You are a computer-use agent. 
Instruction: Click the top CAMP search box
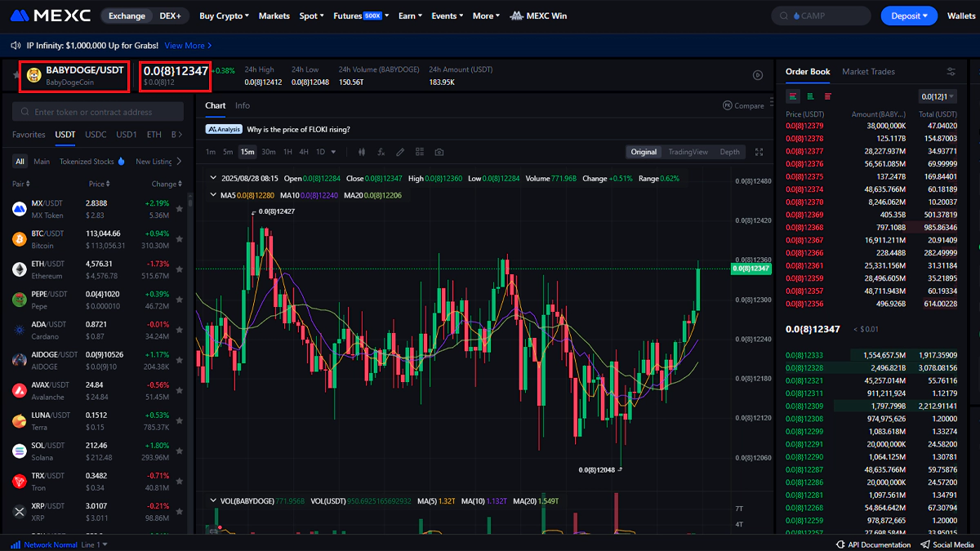(821, 16)
